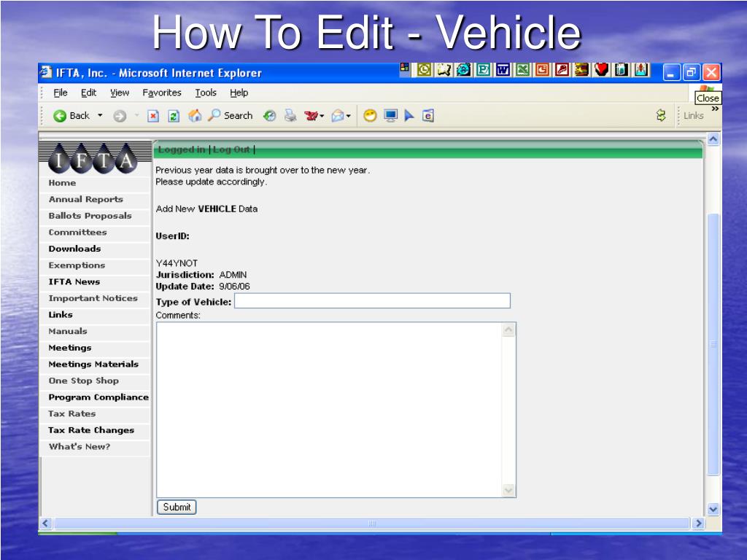The image size is (747, 560).
Task: Open Program Compliance sidebar link
Action: [98, 397]
